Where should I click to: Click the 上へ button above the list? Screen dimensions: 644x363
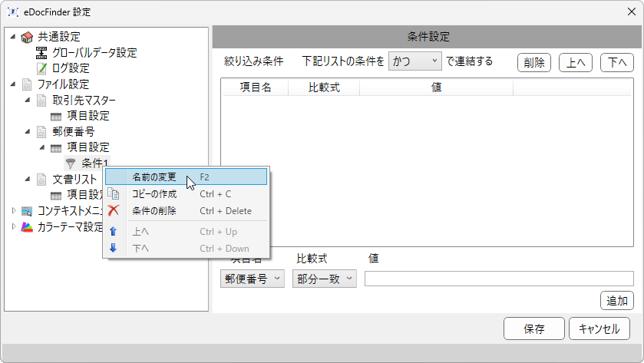tap(576, 62)
